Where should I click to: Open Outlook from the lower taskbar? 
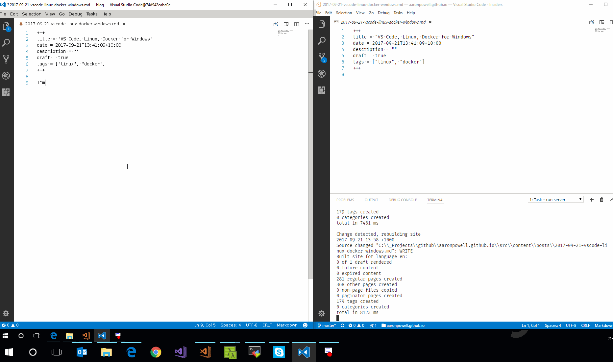click(x=82, y=352)
